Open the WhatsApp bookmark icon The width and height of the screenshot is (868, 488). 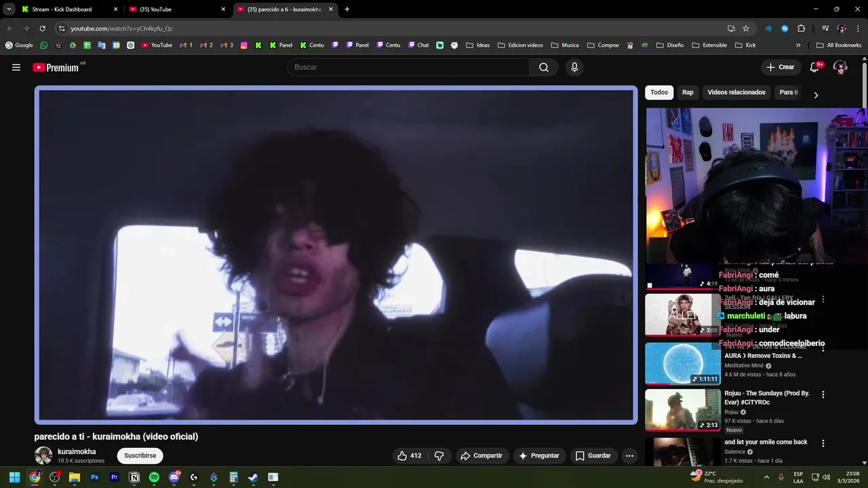[44, 45]
